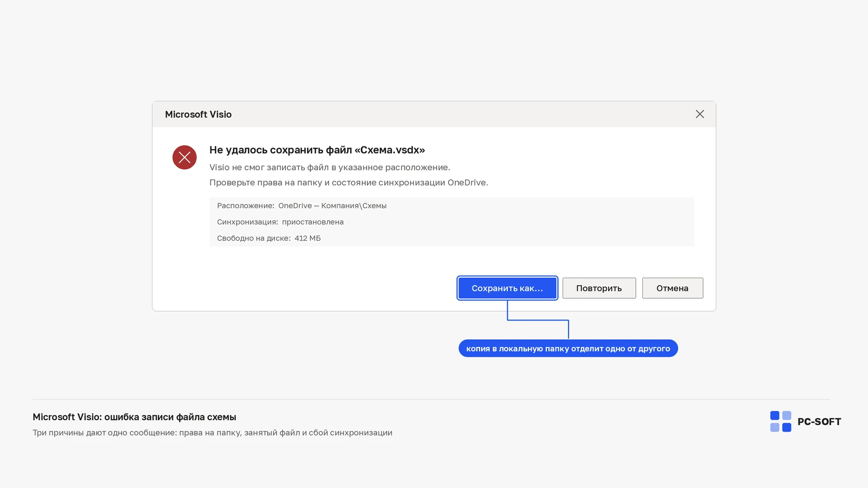Click the blue connector line below "Сохранить как…"
Screen dimensions: 868x488
(538, 320)
